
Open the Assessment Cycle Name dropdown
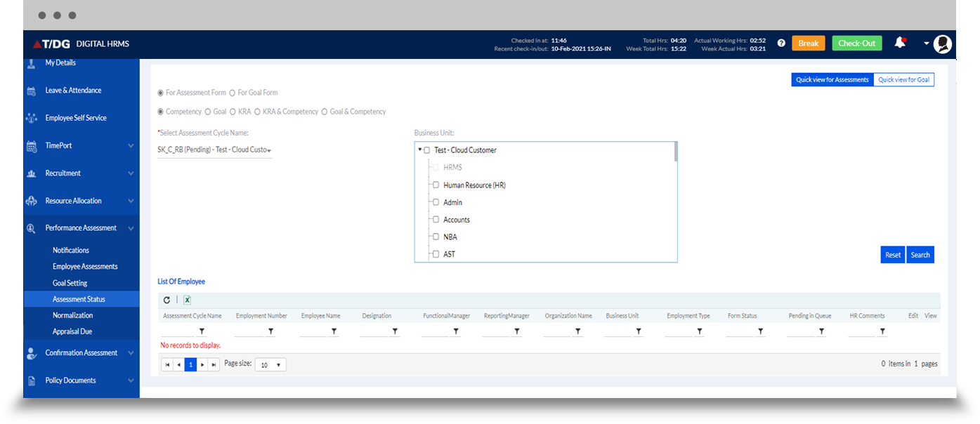click(x=214, y=150)
